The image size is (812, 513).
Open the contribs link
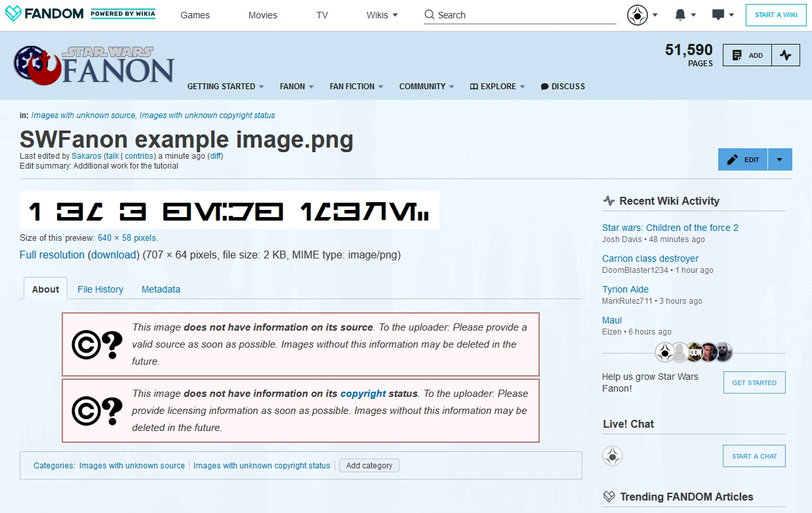tap(139, 156)
